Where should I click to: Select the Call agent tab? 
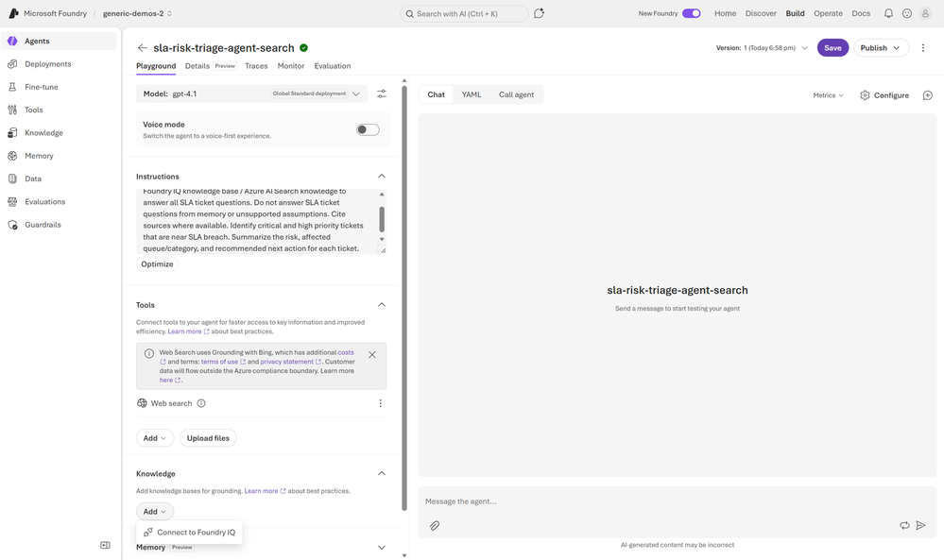516,94
